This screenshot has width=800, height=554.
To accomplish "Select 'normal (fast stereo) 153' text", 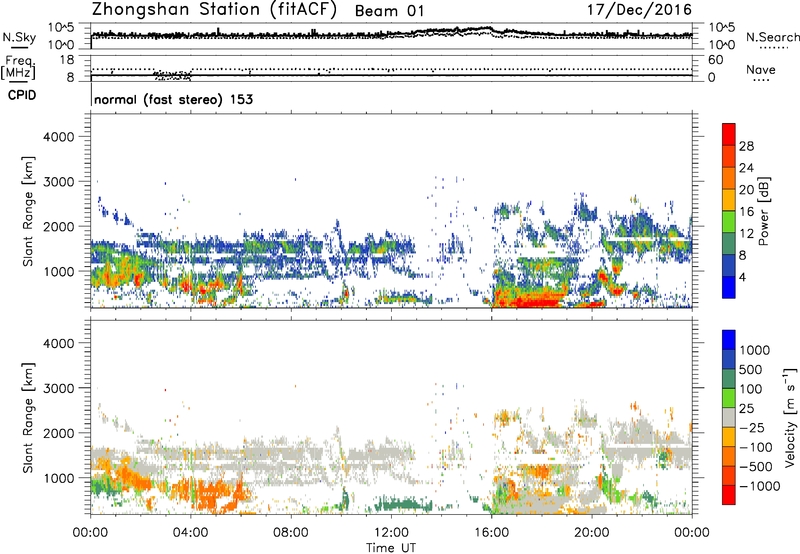I will 173,99.
